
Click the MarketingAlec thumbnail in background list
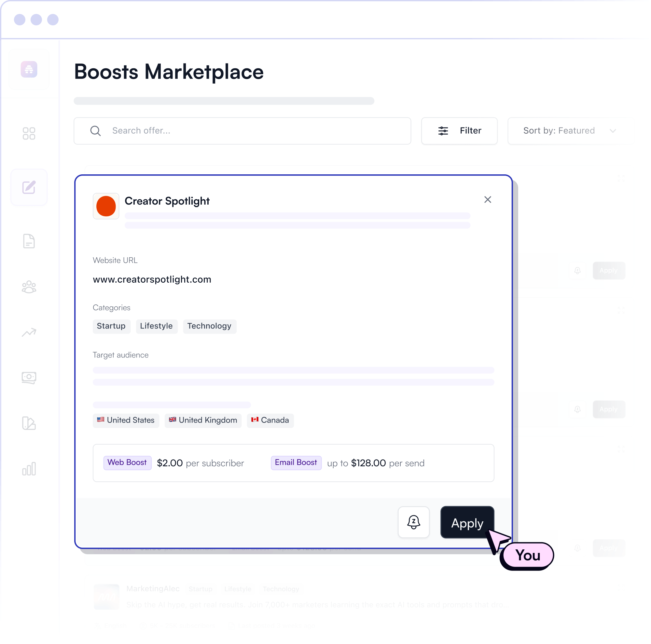point(106,597)
